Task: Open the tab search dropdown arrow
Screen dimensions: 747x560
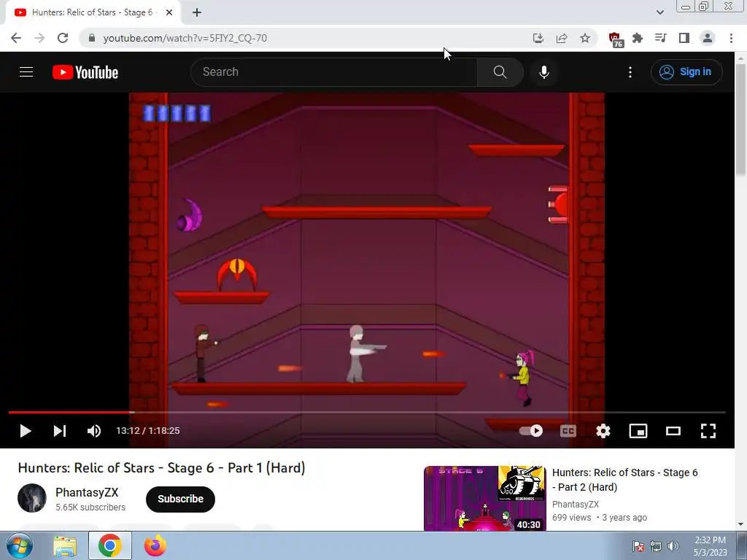Action: (659, 12)
